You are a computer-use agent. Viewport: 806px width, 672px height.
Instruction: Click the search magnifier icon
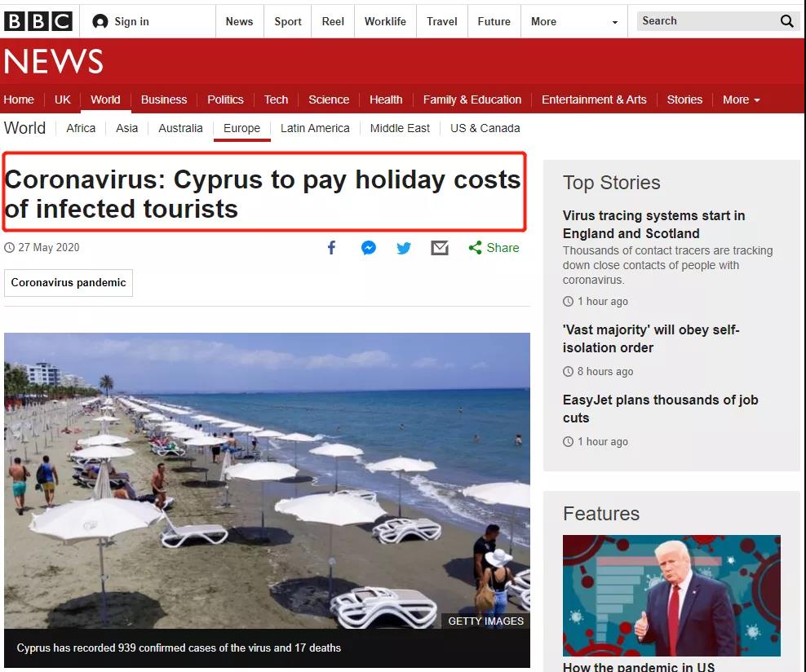tap(786, 21)
